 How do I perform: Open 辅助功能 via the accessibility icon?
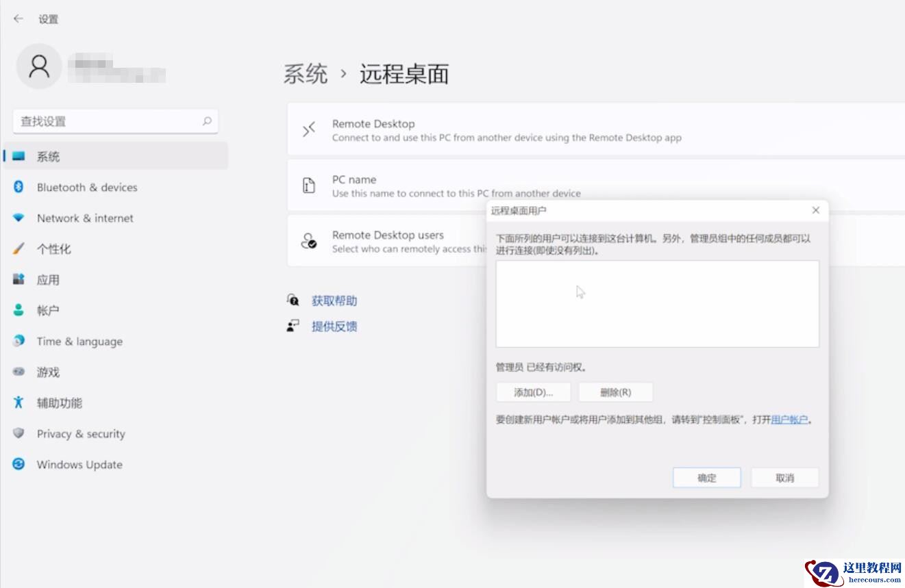[x=19, y=402]
